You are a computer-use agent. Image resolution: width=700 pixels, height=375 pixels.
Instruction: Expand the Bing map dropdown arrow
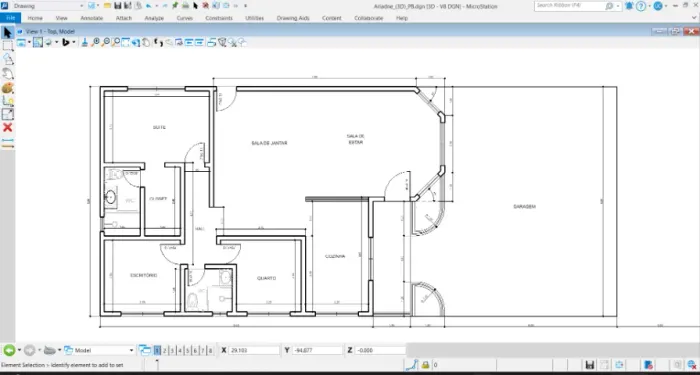click(74, 42)
